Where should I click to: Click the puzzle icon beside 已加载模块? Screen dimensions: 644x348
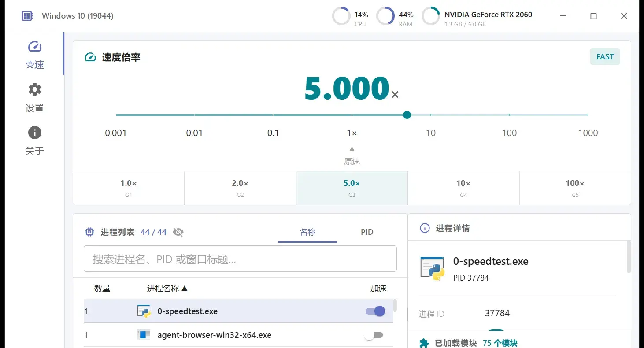(x=424, y=343)
